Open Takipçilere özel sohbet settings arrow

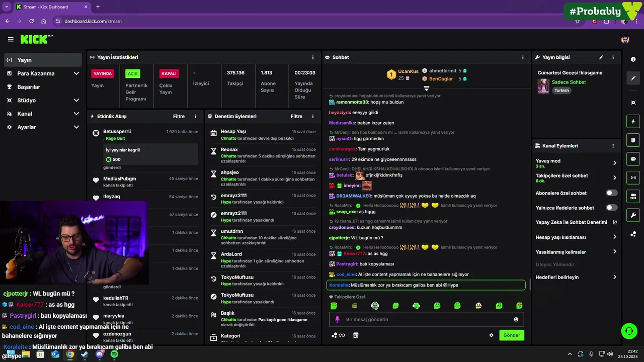click(x=615, y=177)
